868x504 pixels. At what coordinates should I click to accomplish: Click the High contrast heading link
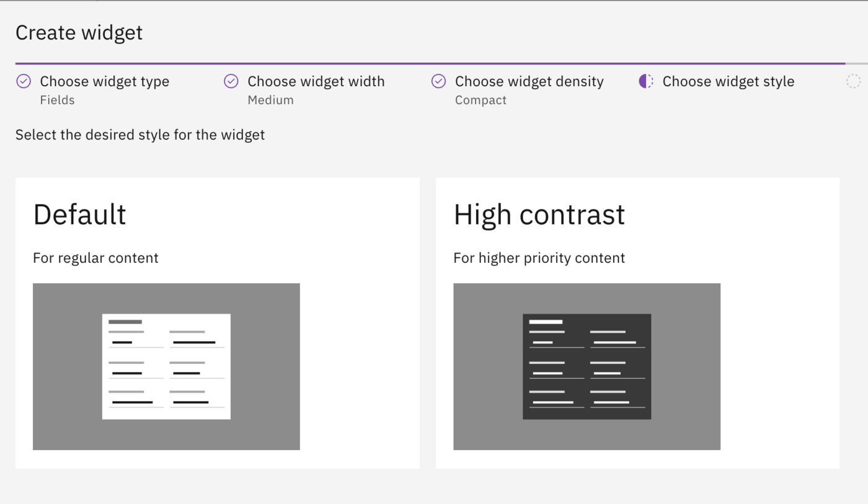tap(539, 214)
